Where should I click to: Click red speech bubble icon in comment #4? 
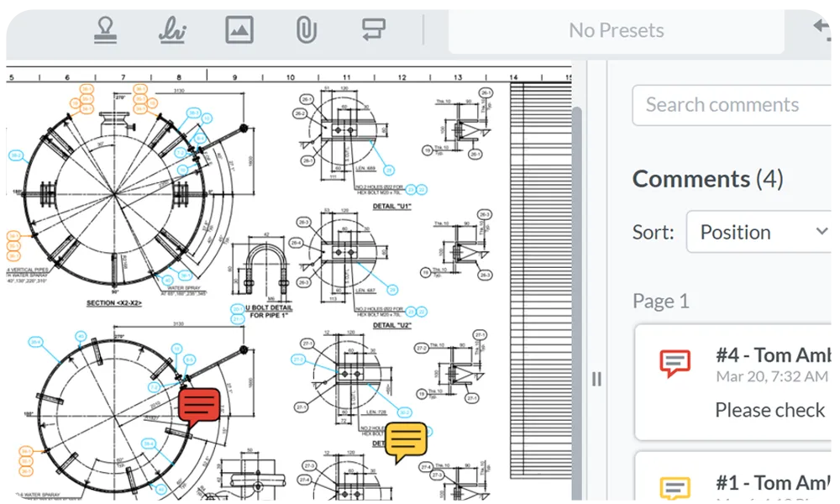click(x=675, y=363)
